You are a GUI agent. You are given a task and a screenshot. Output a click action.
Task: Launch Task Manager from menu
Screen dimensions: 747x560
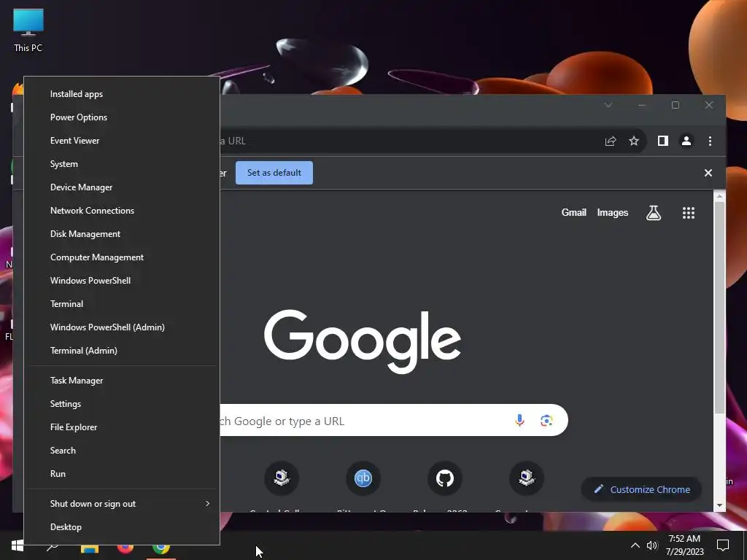pos(122,381)
